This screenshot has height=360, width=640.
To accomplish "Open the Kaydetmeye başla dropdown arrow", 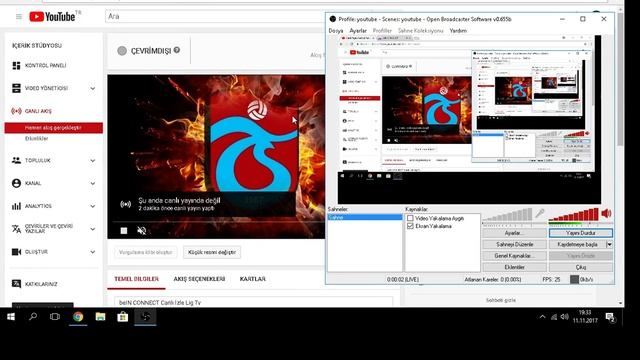I will tap(609, 244).
